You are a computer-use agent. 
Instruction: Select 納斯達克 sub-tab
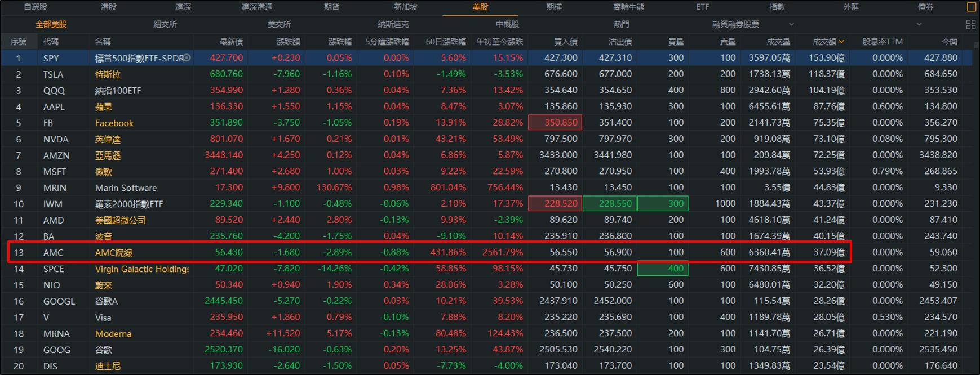coord(393,24)
